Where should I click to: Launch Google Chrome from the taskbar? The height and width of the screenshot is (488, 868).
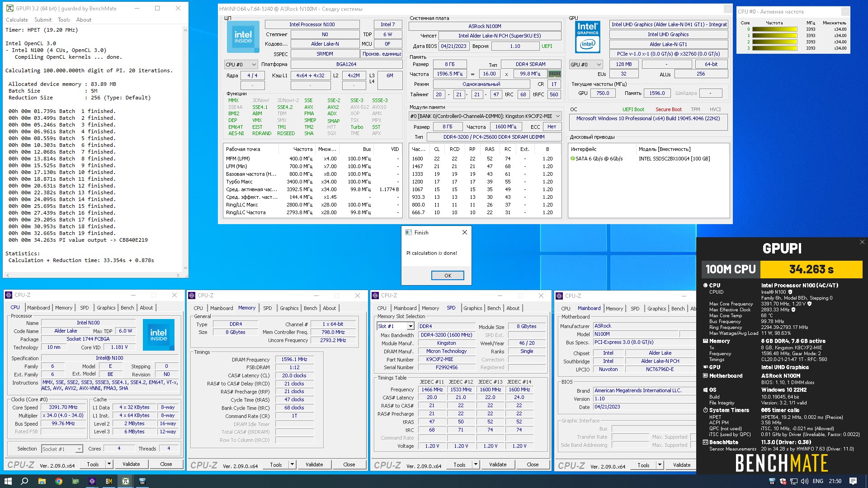point(59,481)
